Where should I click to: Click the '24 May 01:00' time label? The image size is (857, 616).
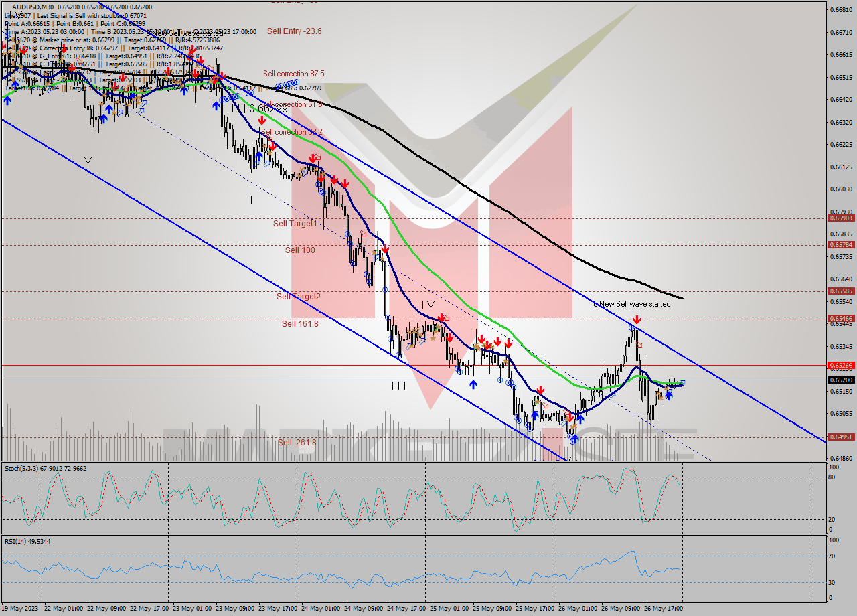coord(321,608)
